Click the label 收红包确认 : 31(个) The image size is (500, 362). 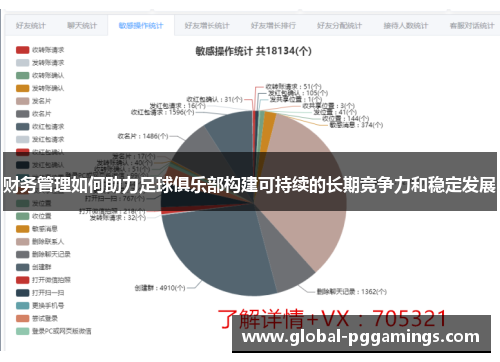(214, 99)
